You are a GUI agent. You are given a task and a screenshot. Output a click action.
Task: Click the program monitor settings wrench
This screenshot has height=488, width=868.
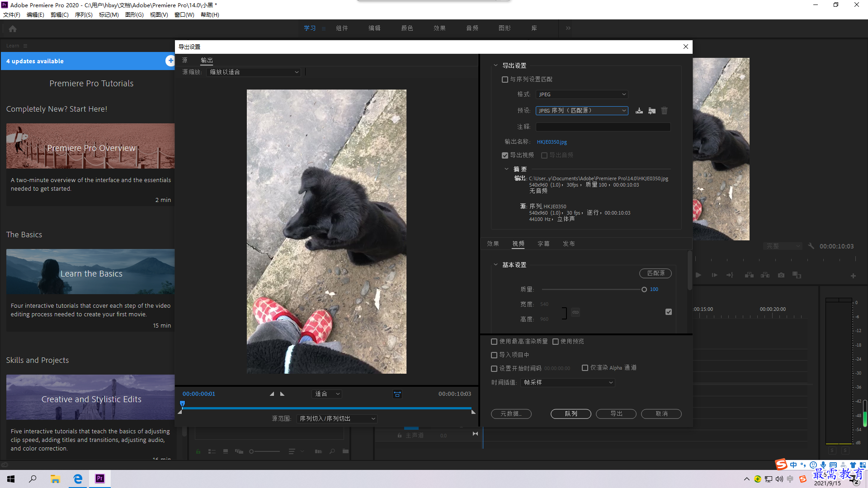pyautogui.click(x=811, y=246)
